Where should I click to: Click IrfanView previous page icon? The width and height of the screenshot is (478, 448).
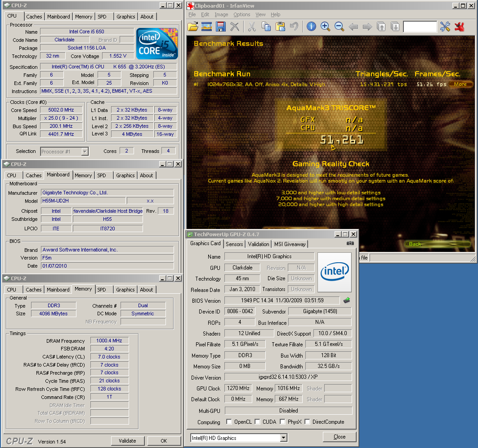pyautogui.click(x=381, y=27)
